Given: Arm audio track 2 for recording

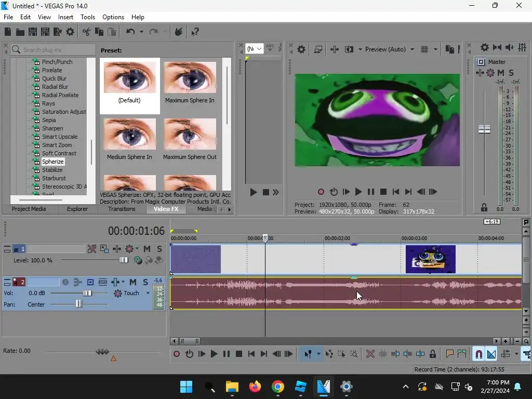Looking at the screenshot, I should point(65,282).
